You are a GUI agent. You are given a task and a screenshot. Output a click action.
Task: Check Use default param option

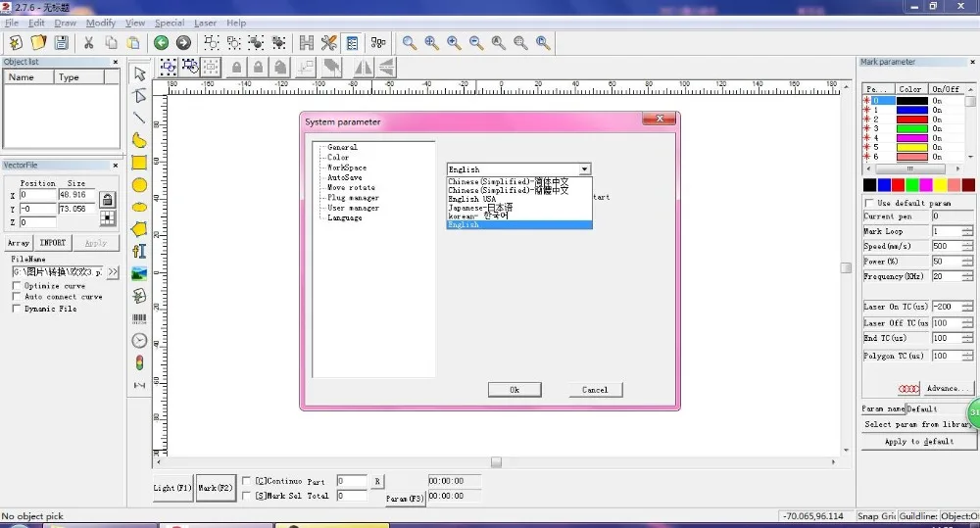(868, 203)
